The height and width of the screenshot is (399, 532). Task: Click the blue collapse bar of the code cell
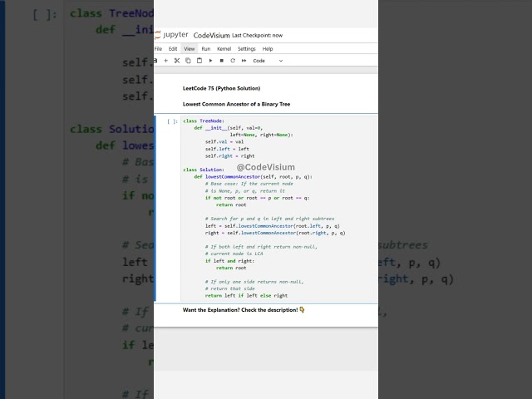point(155,209)
